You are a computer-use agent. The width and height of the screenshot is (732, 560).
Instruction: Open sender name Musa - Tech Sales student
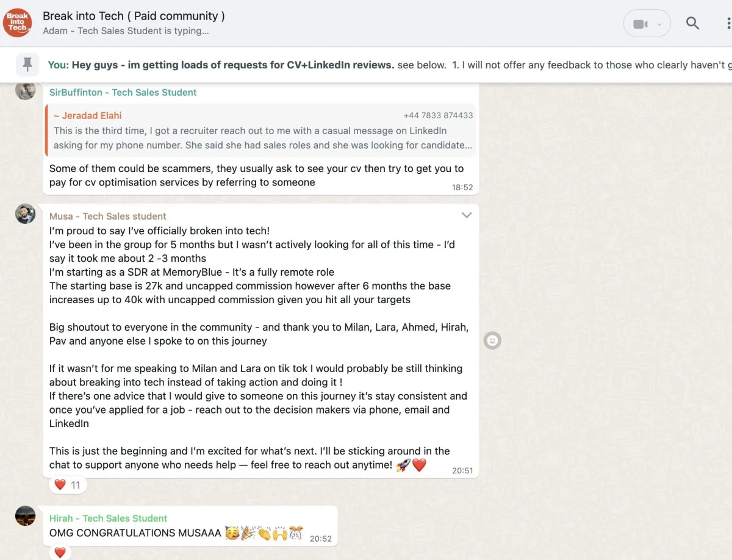click(x=108, y=216)
